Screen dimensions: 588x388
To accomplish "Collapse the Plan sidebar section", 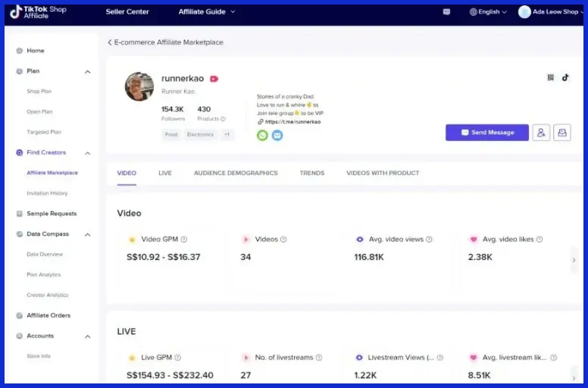I will 87,71.
